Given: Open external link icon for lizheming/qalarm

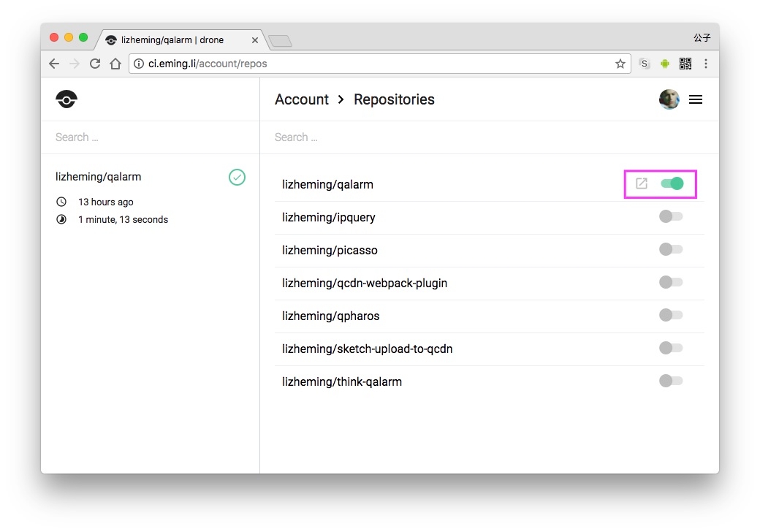Looking at the screenshot, I should pyautogui.click(x=642, y=183).
